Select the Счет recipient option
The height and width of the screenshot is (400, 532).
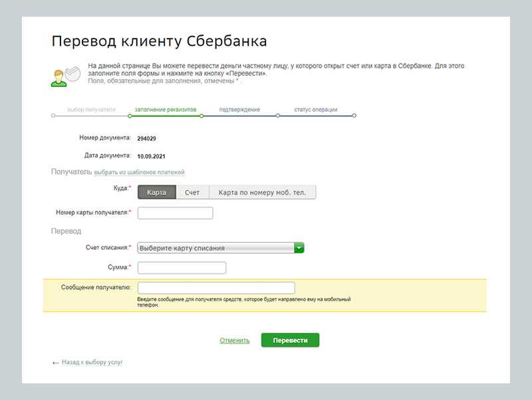coord(192,192)
